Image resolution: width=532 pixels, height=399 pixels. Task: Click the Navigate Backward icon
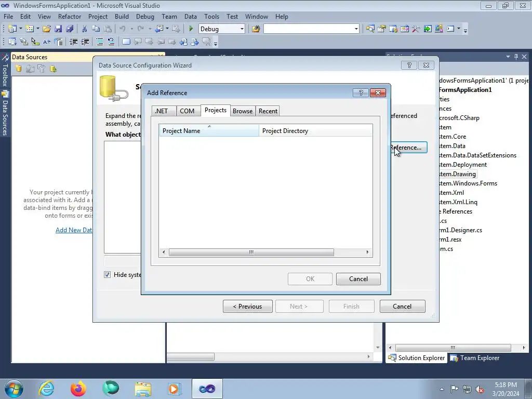tap(159, 29)
